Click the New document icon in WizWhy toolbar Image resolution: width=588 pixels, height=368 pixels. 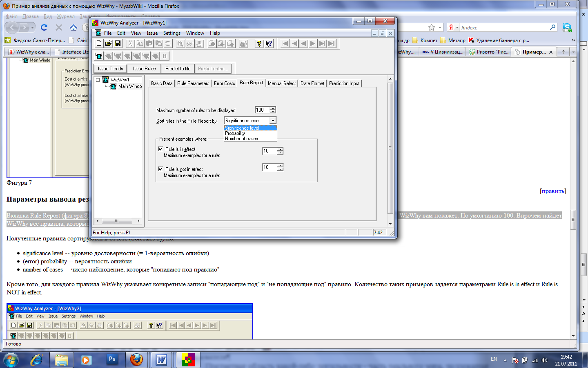tap(99, 43)
